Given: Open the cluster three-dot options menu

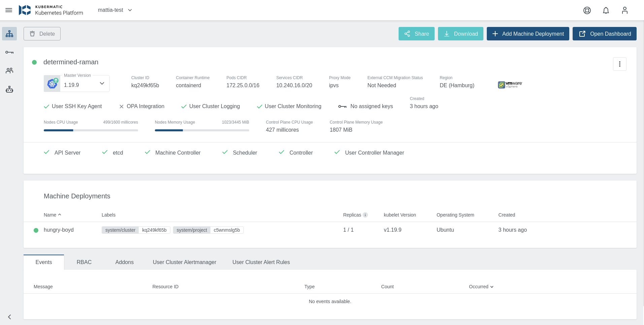Looking at the screenshot, I should coord(619,64).
